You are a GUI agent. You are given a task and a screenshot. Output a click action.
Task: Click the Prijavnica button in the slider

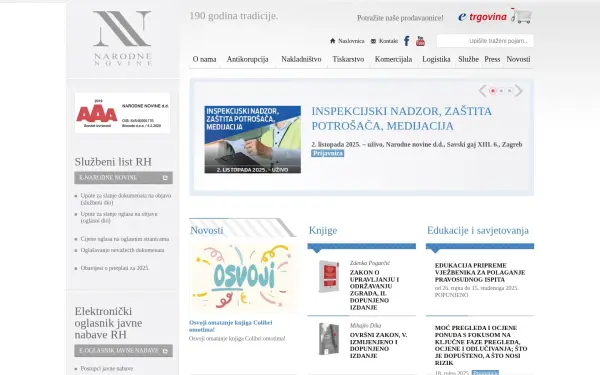[x=328, y=153]
